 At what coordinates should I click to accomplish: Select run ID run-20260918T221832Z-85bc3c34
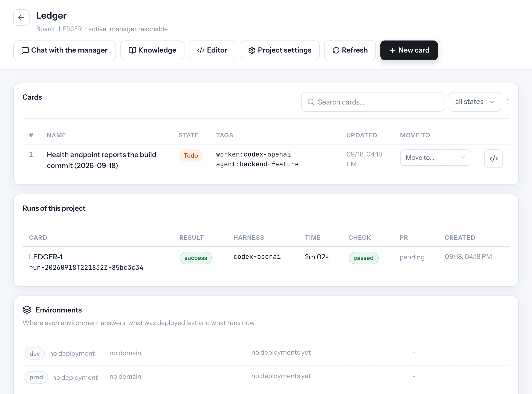[86, 268]
